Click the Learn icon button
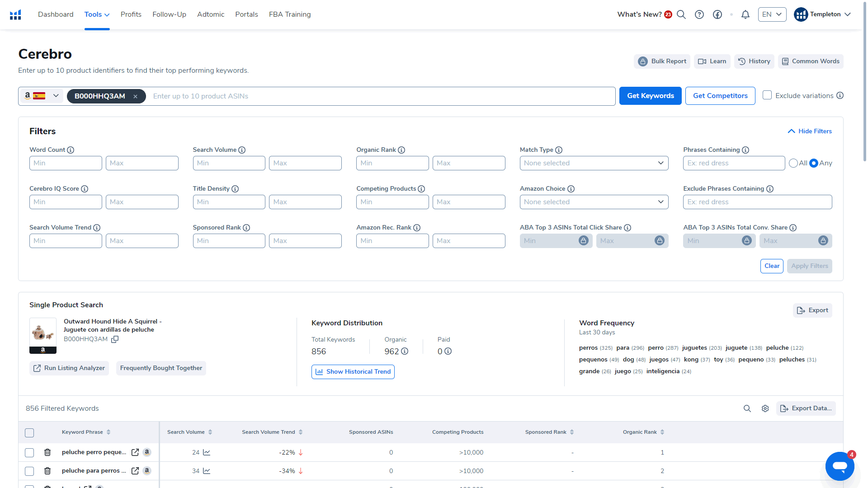This screenshot has height=488, width=868. point(712,61)
